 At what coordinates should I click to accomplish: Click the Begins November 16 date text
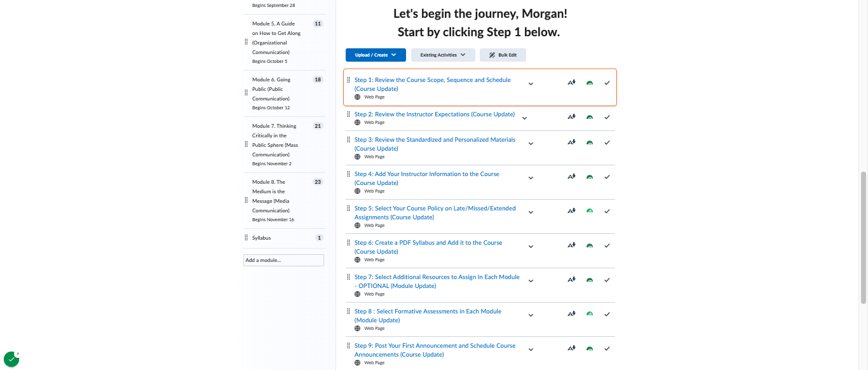(x=273, y=220)
